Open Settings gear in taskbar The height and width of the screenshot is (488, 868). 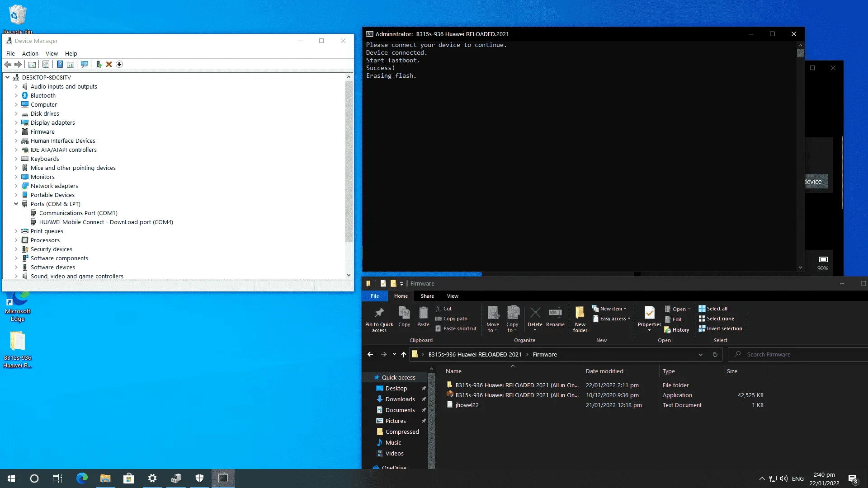[152, 478]
